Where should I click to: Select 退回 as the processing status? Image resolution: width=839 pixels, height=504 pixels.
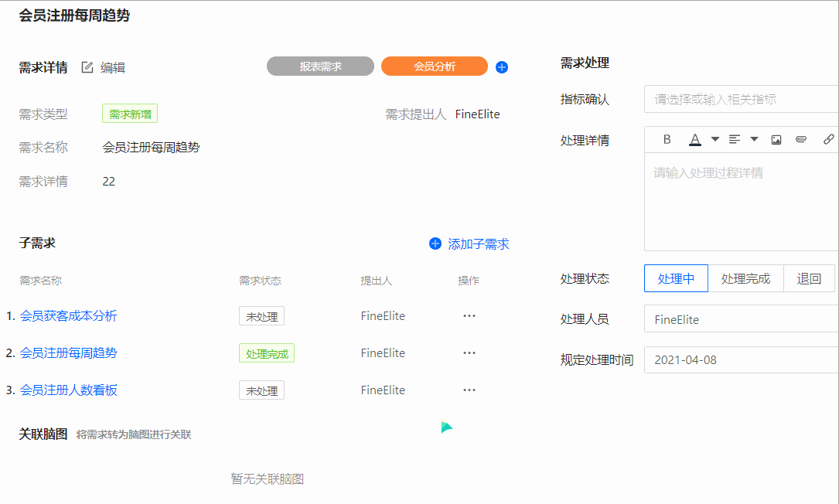809,278
